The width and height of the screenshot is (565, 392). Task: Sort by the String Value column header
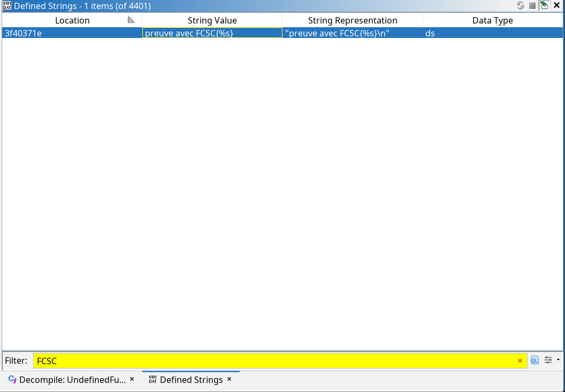click(212, 20)
